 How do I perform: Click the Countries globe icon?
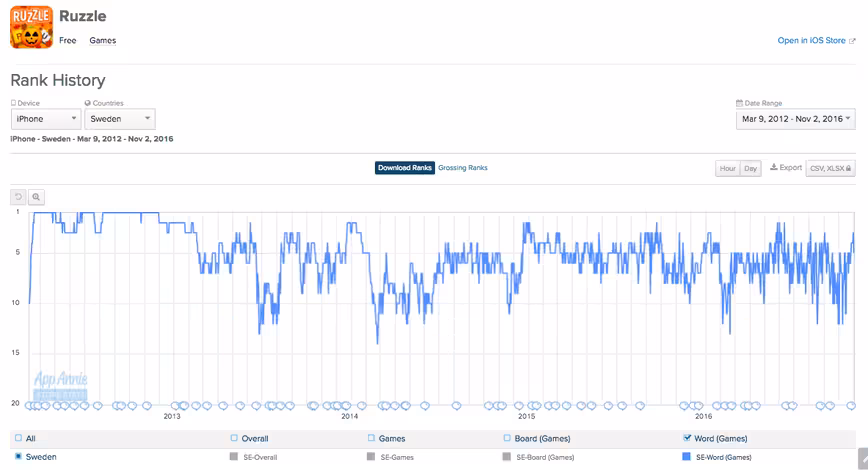click(x=87, y=103)
